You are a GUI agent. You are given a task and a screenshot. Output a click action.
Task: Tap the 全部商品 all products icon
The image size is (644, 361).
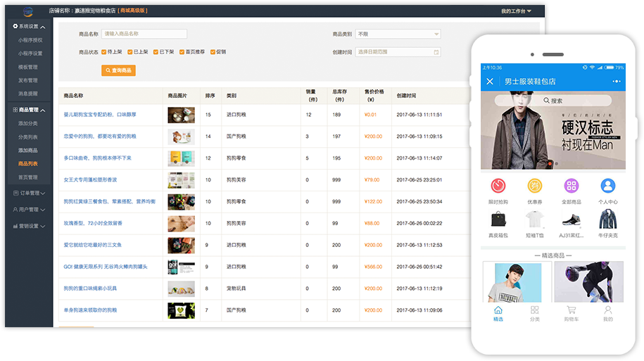tap(571, 186)
